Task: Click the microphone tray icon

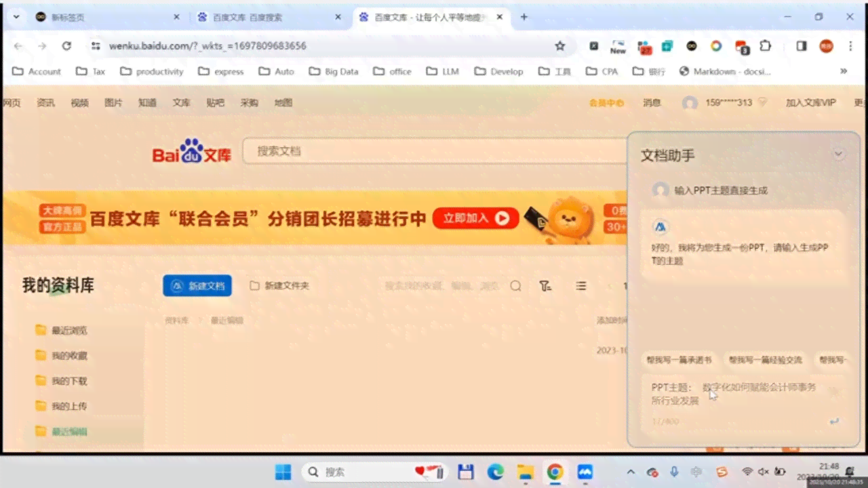Action: [674, 472]
